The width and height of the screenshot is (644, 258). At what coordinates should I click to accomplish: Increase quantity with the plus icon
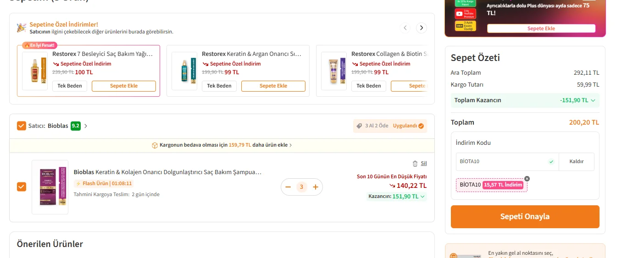(316, 187)
